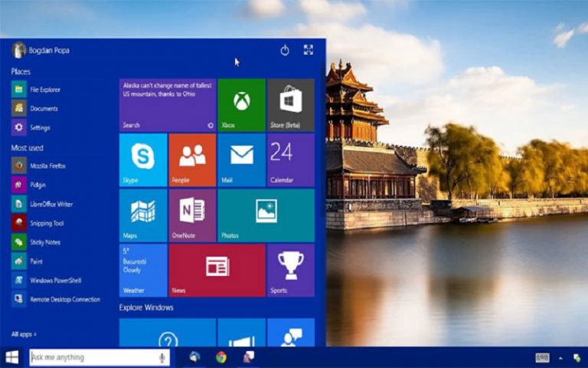The image size is (588, 368).
Task: Open the Explore Windows flag tile
Action: (x=241, y=332)
